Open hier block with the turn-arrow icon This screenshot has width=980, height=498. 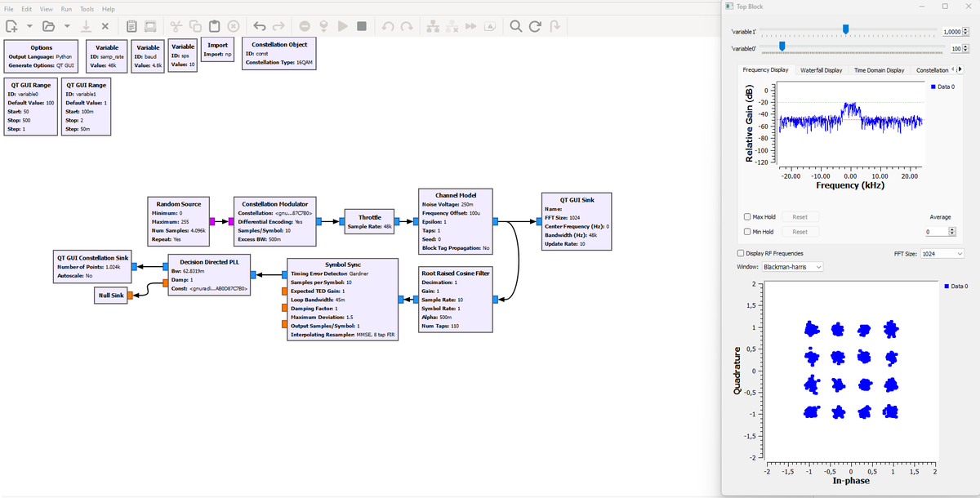coord(555,26)
